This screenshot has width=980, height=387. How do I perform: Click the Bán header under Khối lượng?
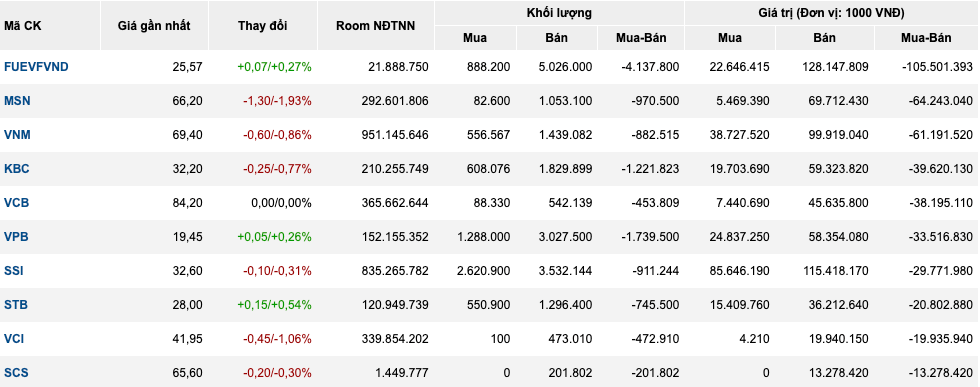click(x=556, y=38)
